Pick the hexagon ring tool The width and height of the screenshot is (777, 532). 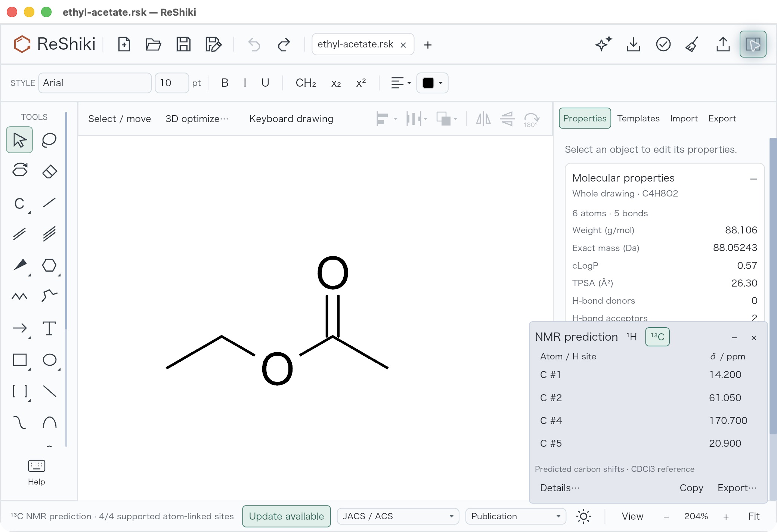[49, 265]
